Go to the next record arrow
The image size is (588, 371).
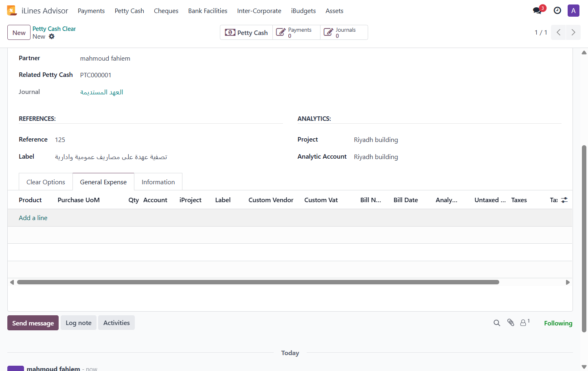tap(573, 33)
